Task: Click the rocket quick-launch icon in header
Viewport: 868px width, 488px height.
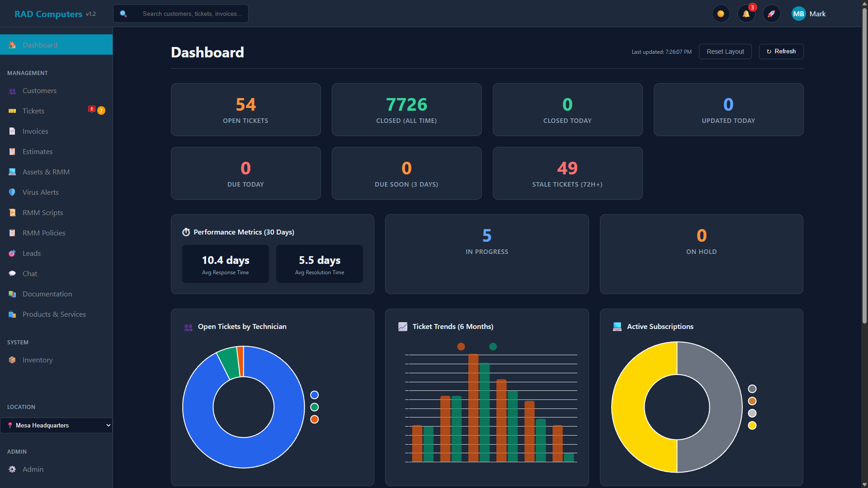Action: pyautogui.click(x=771, y=14)
